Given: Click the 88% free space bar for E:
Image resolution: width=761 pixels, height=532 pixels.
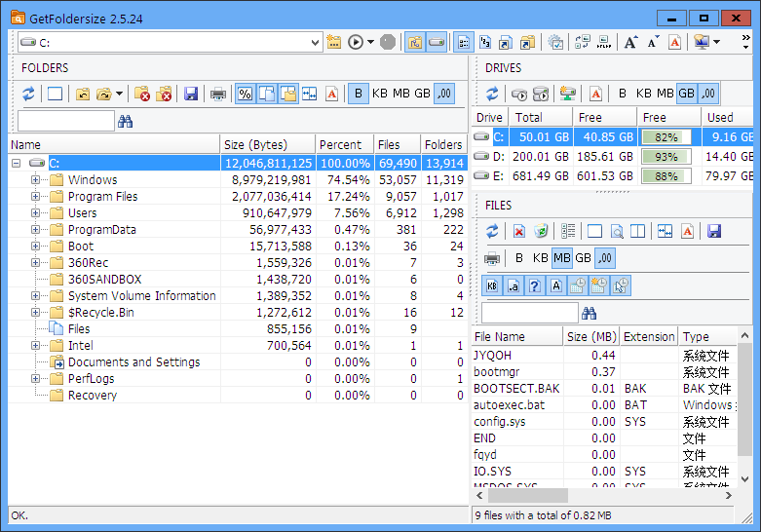Looking at the screenshot, I should pos(666,176).
